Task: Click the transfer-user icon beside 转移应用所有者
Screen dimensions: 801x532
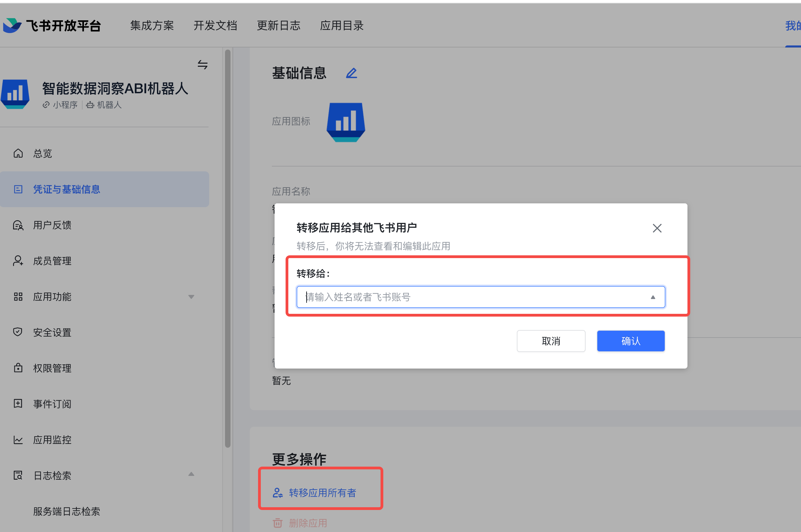Action: click(x=278, y=493)
